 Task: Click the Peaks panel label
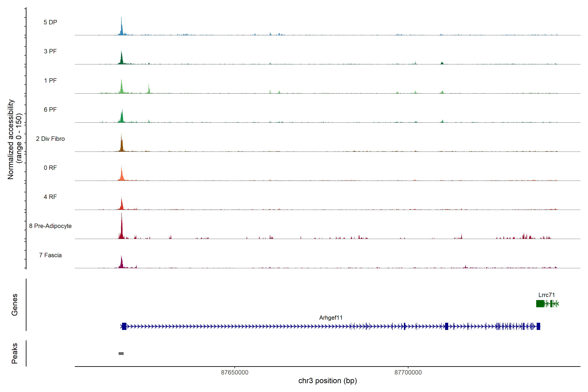click(x=15, y=353)
